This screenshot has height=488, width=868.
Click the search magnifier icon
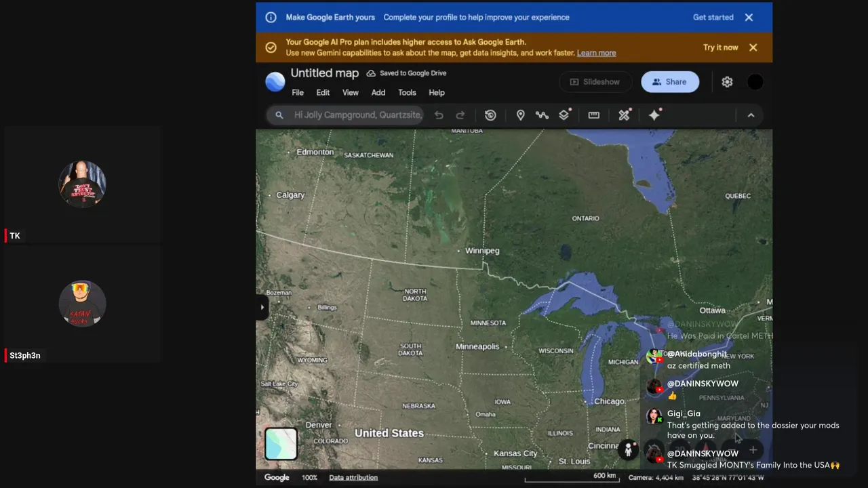279,115
